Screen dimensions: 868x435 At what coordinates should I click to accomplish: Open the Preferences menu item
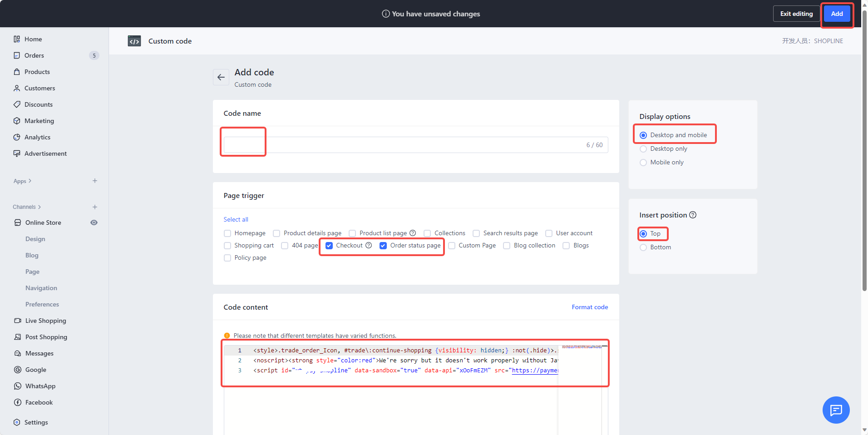42,304
